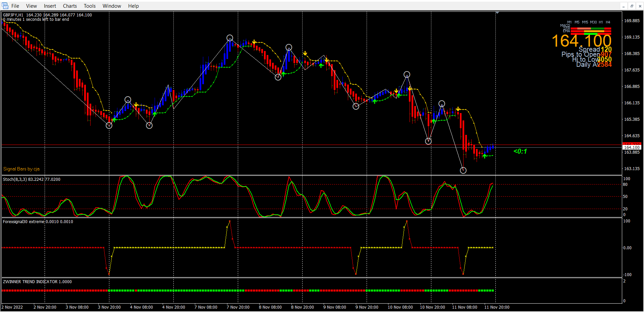Click the restore down window button

tap(632, 6)
